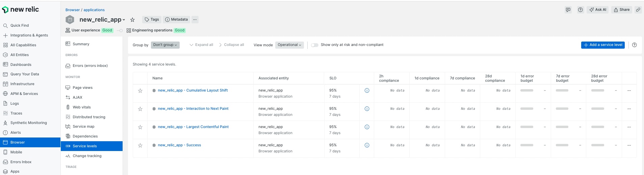
Task: Open header more options ellipsis
Action: (195, 20)
